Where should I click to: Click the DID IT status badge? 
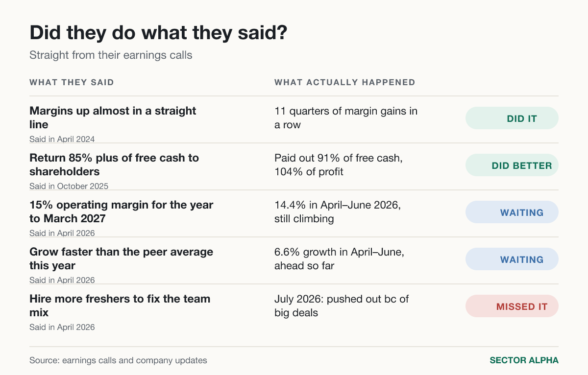tap(512, 118)
